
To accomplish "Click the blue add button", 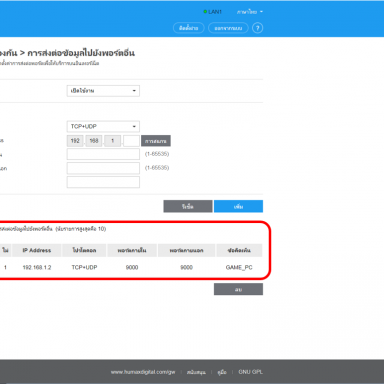I will point(238,206).
